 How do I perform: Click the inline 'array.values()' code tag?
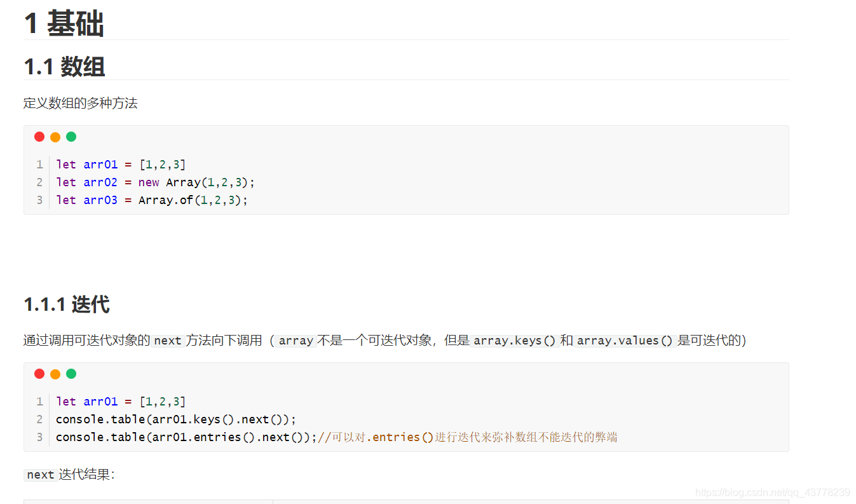coord(625,341)
